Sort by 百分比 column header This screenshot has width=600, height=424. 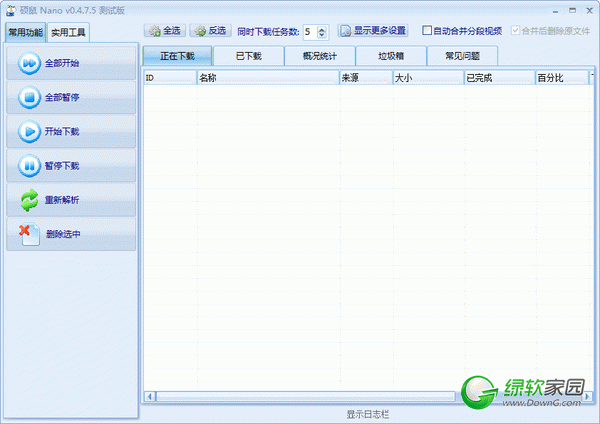pos(562,78)
